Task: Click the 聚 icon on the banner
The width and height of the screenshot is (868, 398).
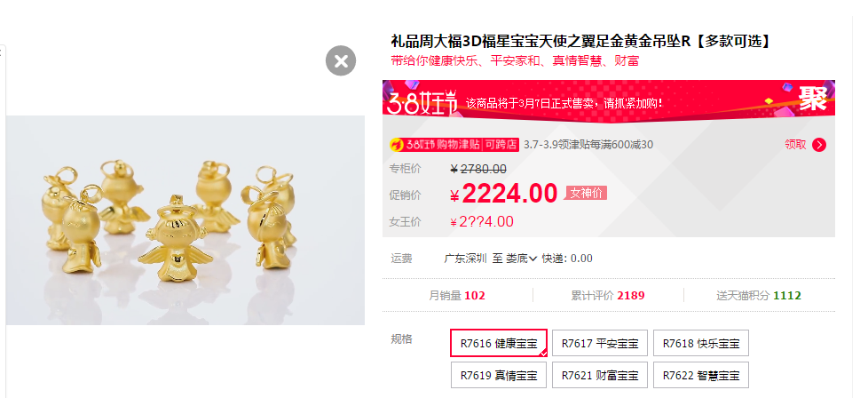Action: pos(812,98)
